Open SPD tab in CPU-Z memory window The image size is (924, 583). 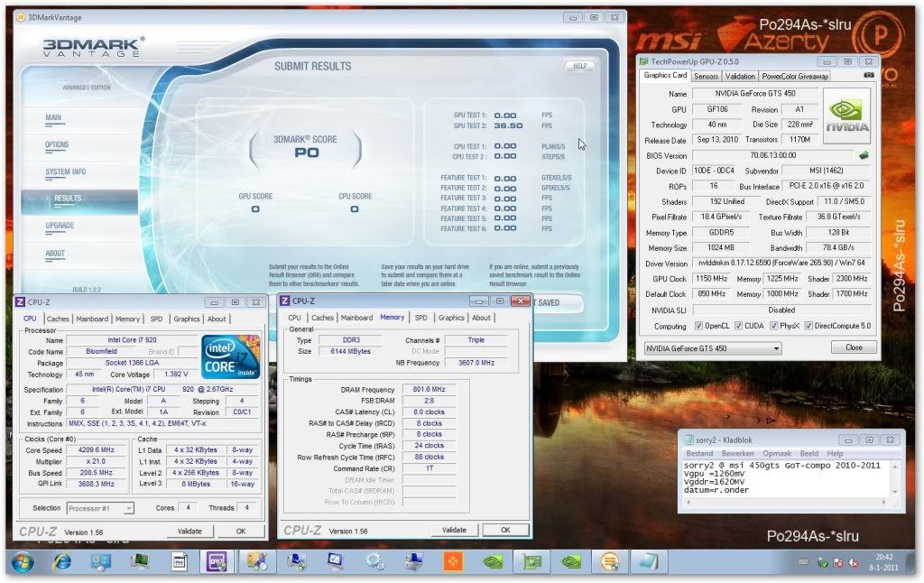[420, 318]
